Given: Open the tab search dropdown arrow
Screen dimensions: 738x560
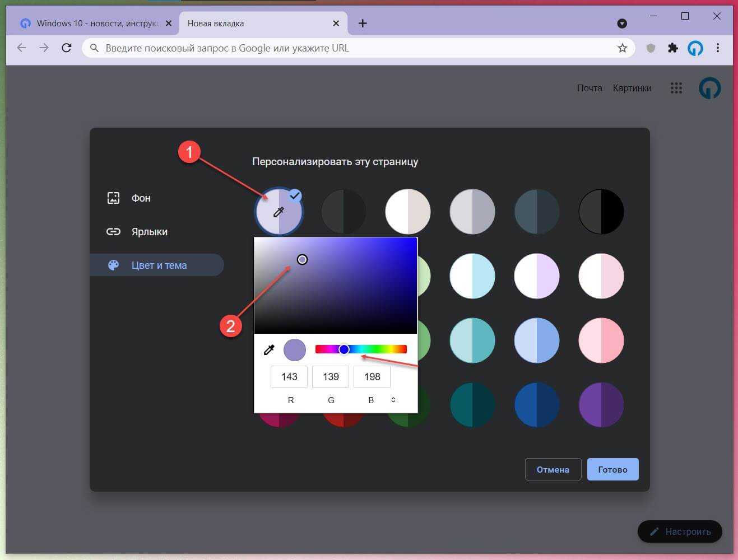Looking at the screenshot, I should coord(622,24).
